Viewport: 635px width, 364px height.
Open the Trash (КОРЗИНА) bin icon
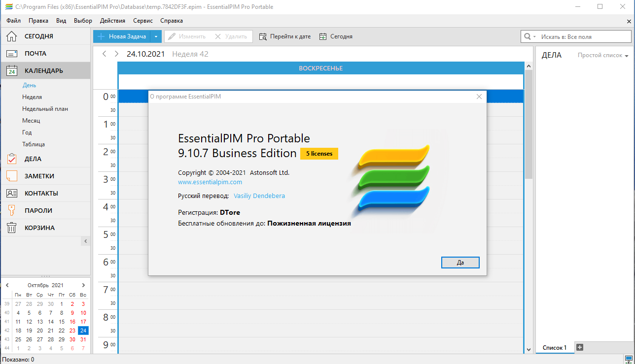coord(12,228)
